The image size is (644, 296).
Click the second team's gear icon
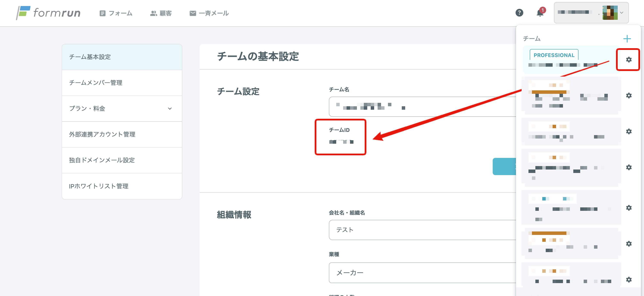[628, 96]
